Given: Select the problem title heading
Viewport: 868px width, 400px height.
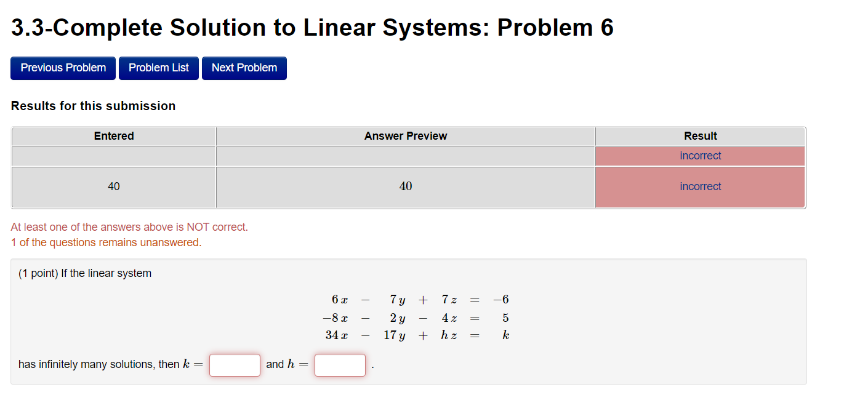Looking at the screenshot, I should [x=311, y=27].
